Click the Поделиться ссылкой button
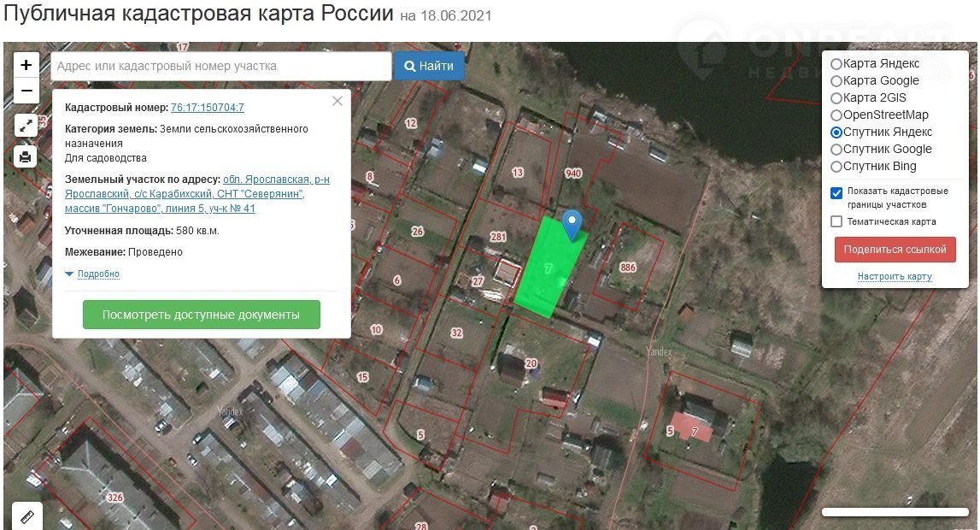 pos(895,250)
